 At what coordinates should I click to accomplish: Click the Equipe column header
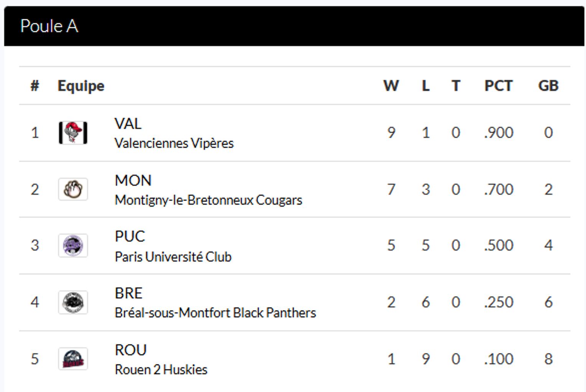pyautogui.click(x=81, y=86)
